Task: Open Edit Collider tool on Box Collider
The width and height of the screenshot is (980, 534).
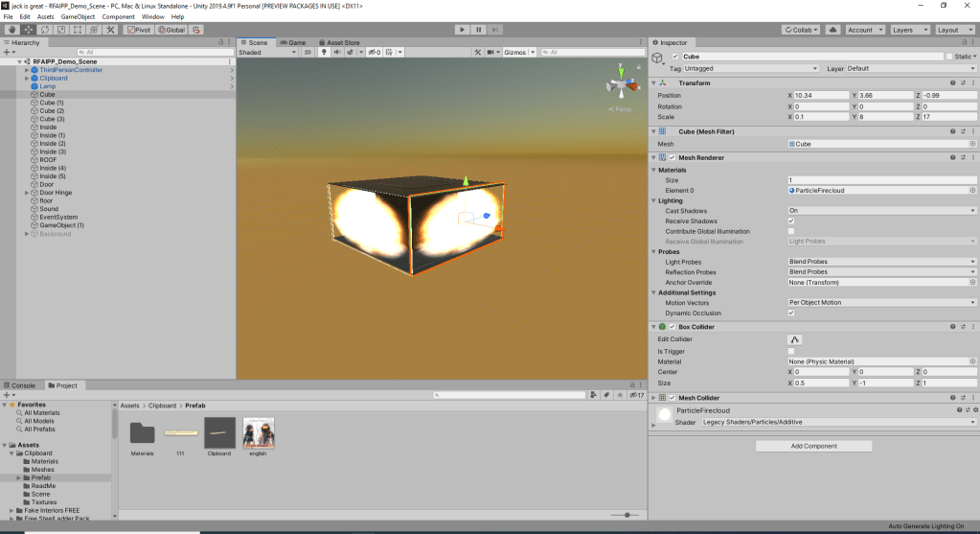Action: (x=794, y=339)
